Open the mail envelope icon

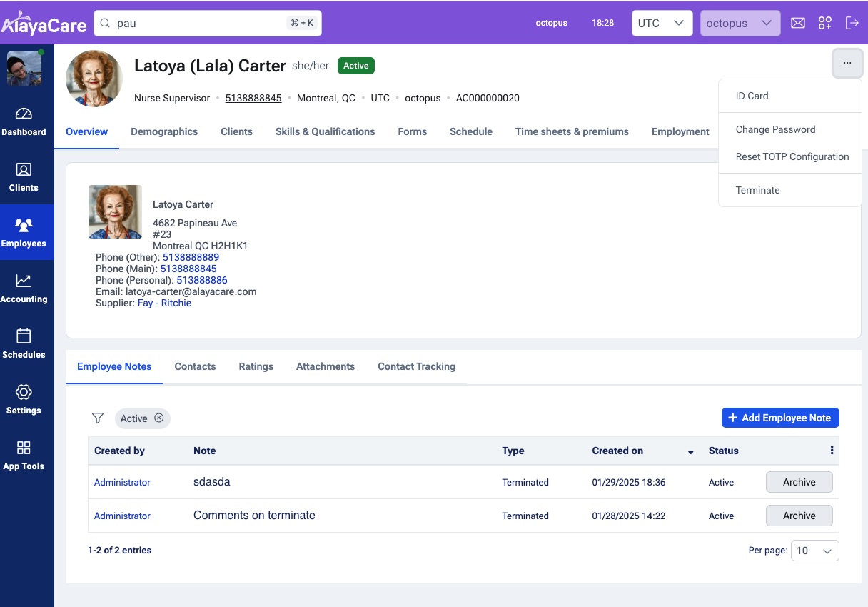798,23
